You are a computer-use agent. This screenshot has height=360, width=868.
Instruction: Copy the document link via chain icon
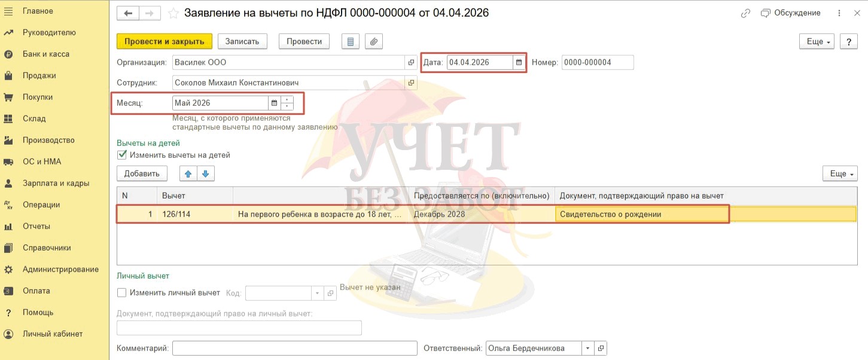(x=745, y=13)
